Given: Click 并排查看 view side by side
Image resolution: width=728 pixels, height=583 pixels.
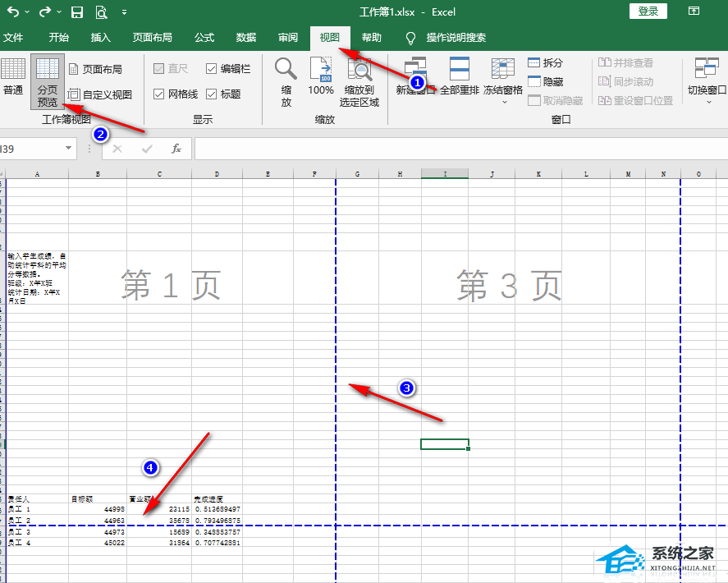Looking at the screenshot, I should [626, 62].
